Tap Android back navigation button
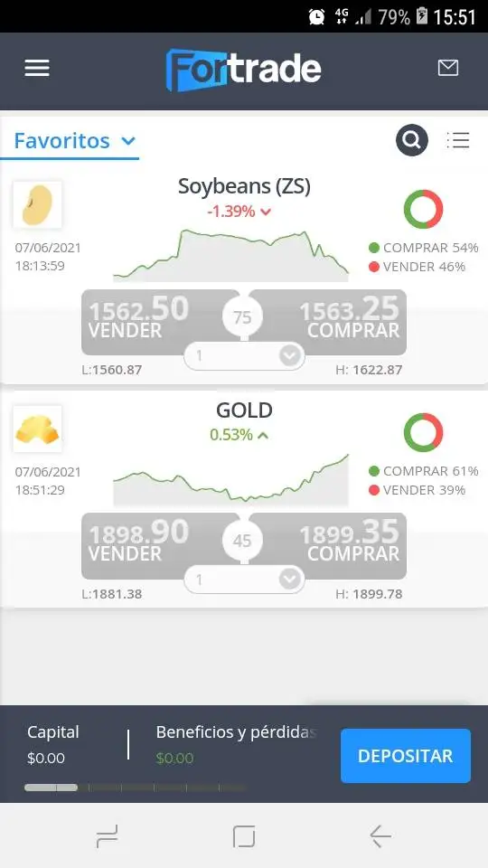This screenshot has height=868, width=488. coord(380,835)
